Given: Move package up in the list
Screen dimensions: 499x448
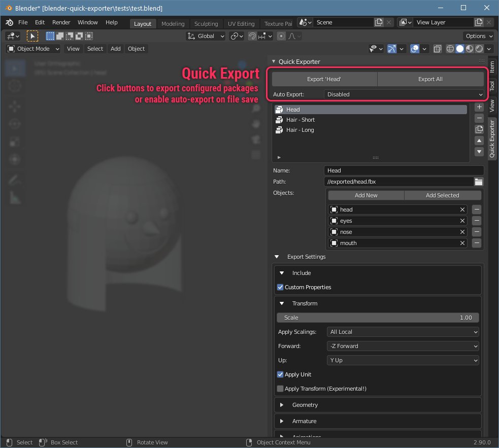Looking at the screenshot, I should tap(479, 141).
